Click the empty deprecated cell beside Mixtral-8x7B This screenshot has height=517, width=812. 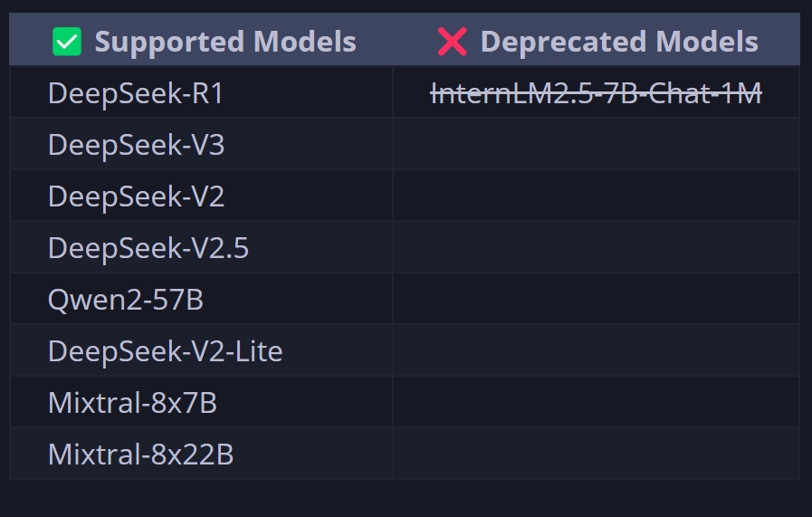[596, 402]
